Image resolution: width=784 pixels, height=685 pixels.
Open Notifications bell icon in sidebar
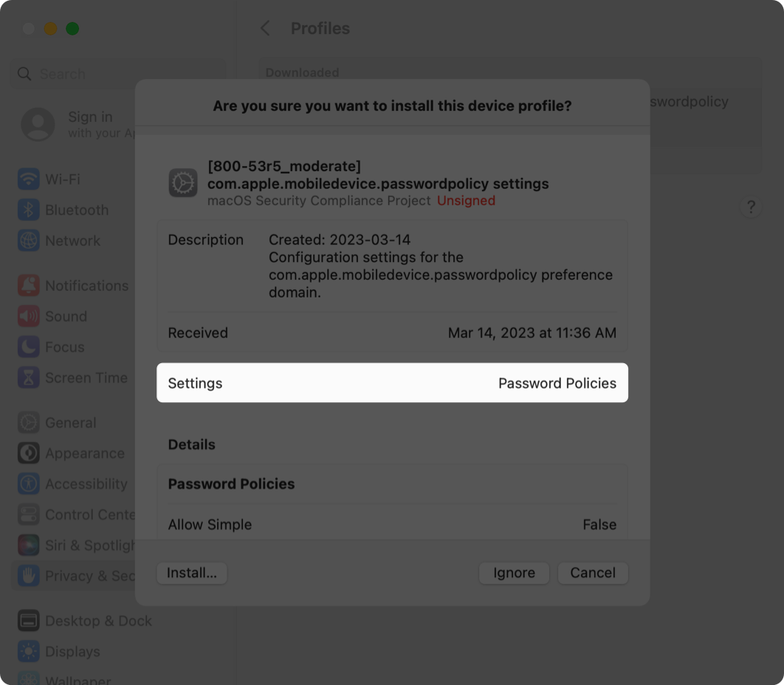(29, 286)
